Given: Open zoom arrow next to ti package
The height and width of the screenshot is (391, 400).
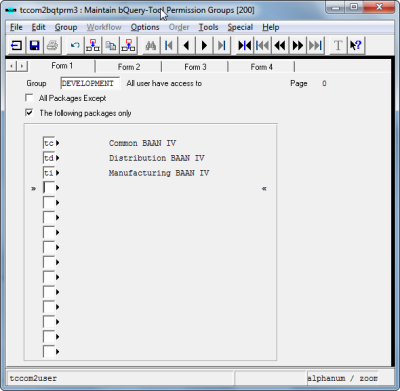Looking at the screenshot, I should tap(58, 173).
